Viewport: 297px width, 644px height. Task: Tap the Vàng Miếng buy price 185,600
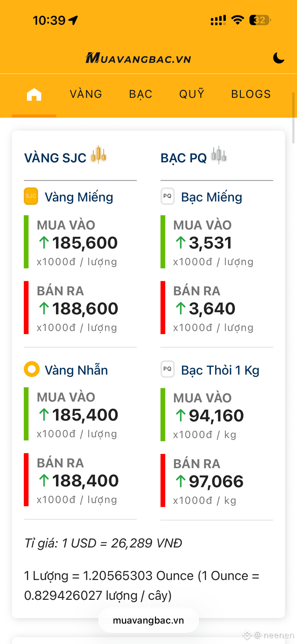point(85,243)
